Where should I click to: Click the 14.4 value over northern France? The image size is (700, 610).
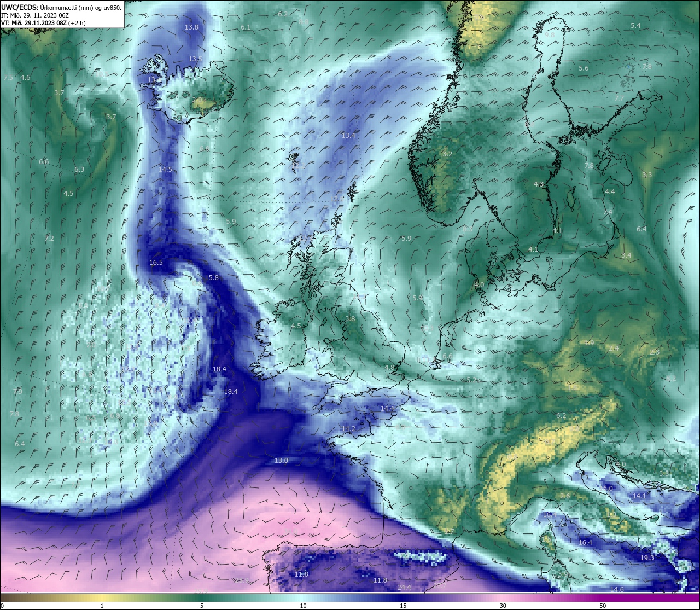coord(387,409)
